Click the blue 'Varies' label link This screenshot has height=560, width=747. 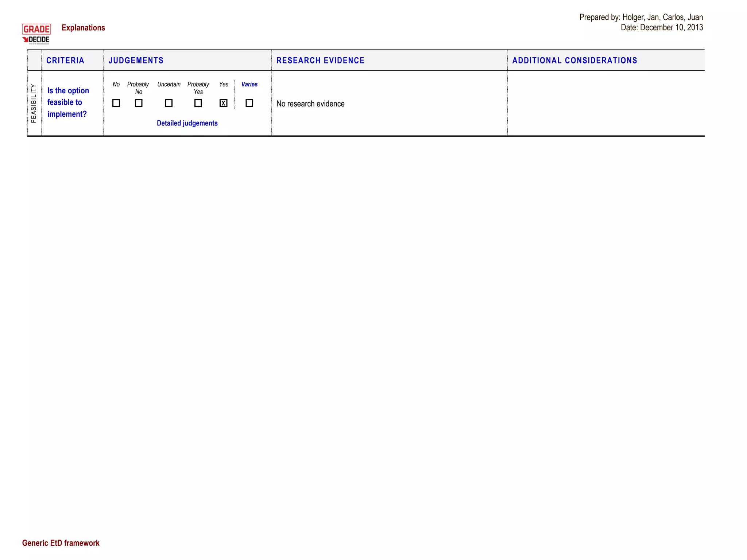pyautogui.click(x=249, y=84)
